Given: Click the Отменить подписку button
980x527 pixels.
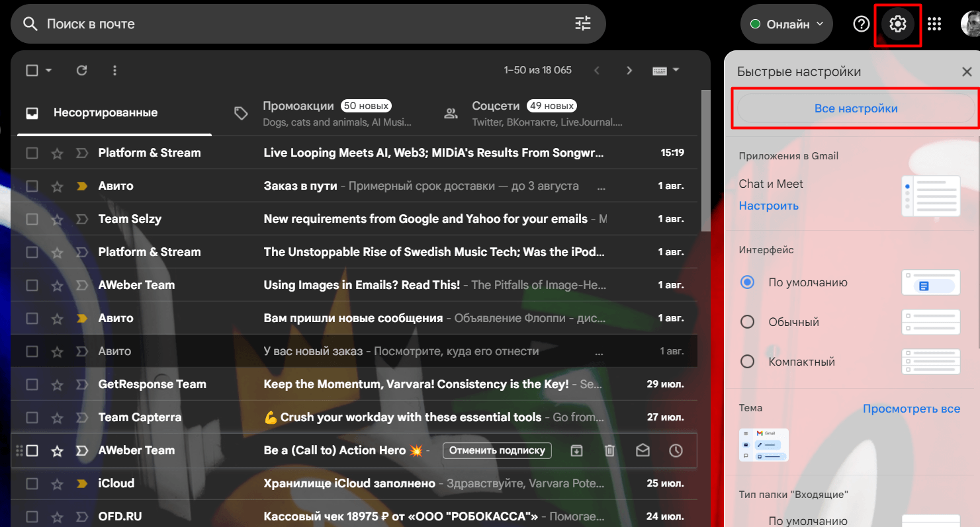Looking at the screenshot, I should [497, 450].
